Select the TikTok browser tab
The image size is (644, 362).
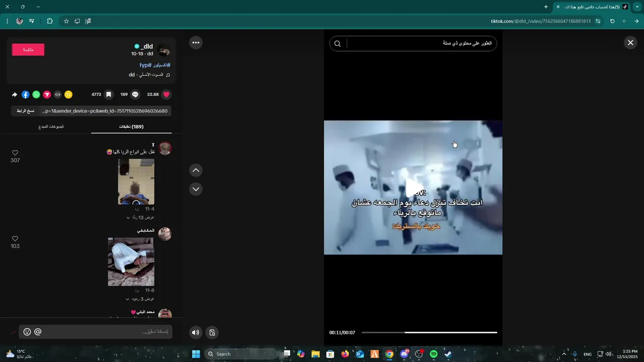(x=592, y=7)
